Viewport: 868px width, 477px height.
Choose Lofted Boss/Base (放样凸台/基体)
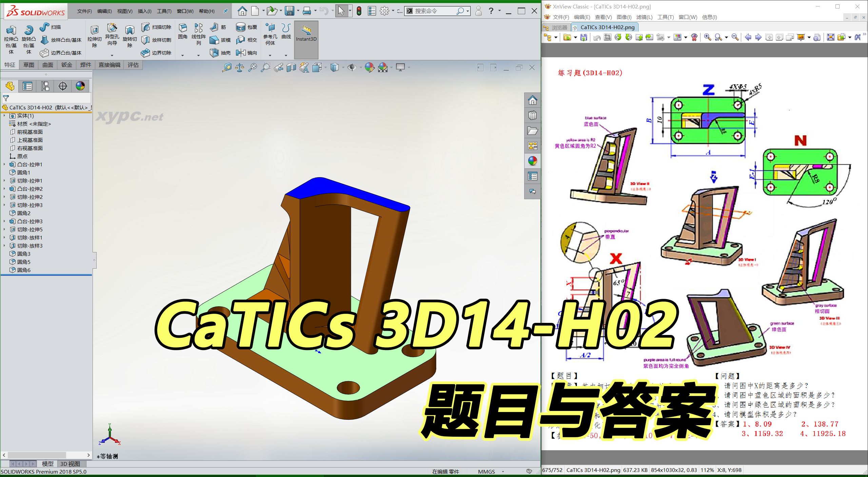coord(61,40)
